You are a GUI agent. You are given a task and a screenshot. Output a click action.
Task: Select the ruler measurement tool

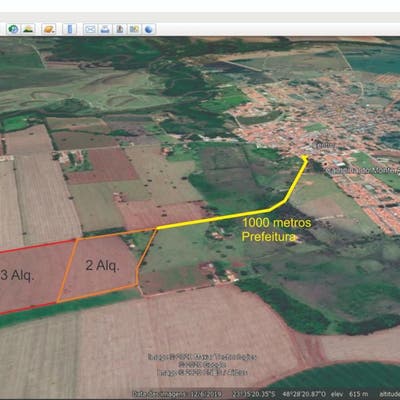70,29
